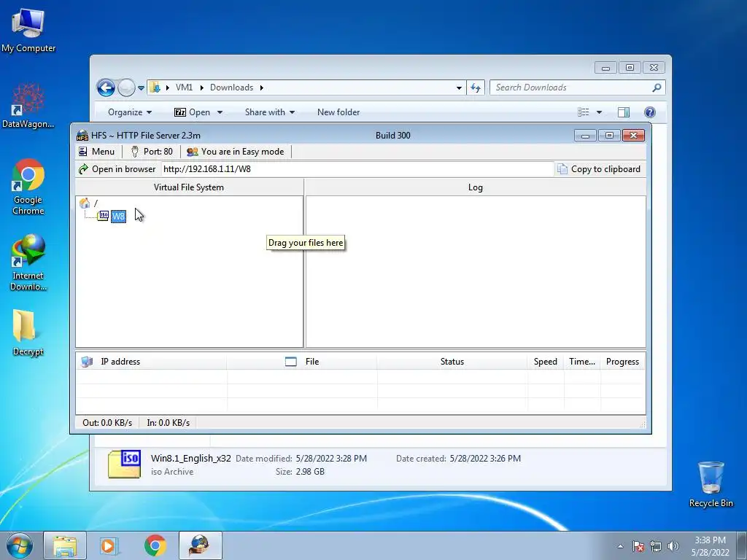
Task: Click the Virtual File System panel header
Action: [189, 187]
